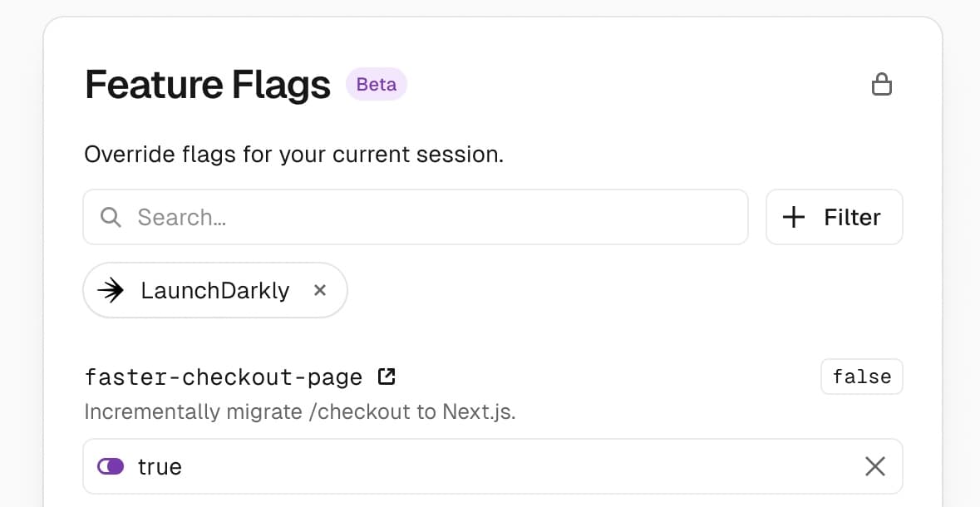Click the plus icon beside Filter

click(794, 218)
